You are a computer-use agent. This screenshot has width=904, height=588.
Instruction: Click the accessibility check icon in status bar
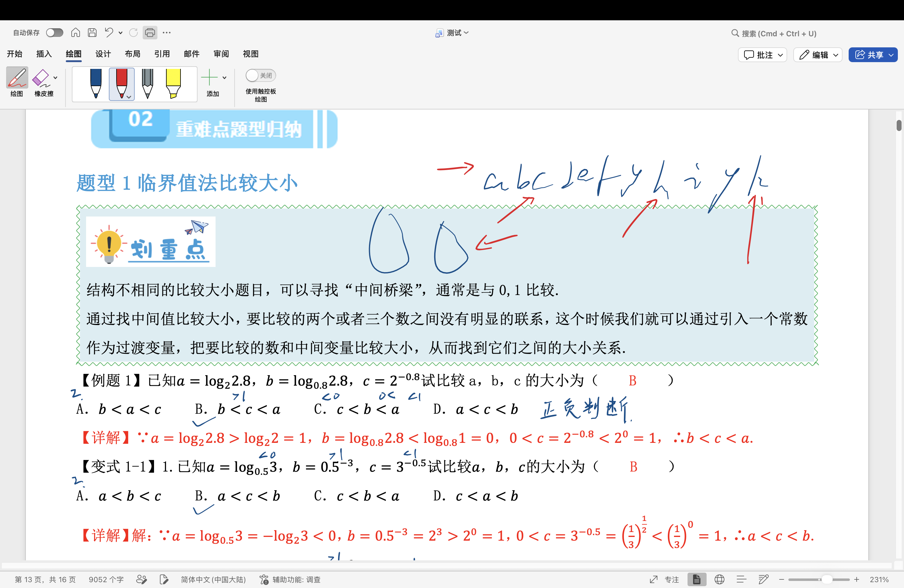pos(264,580)
